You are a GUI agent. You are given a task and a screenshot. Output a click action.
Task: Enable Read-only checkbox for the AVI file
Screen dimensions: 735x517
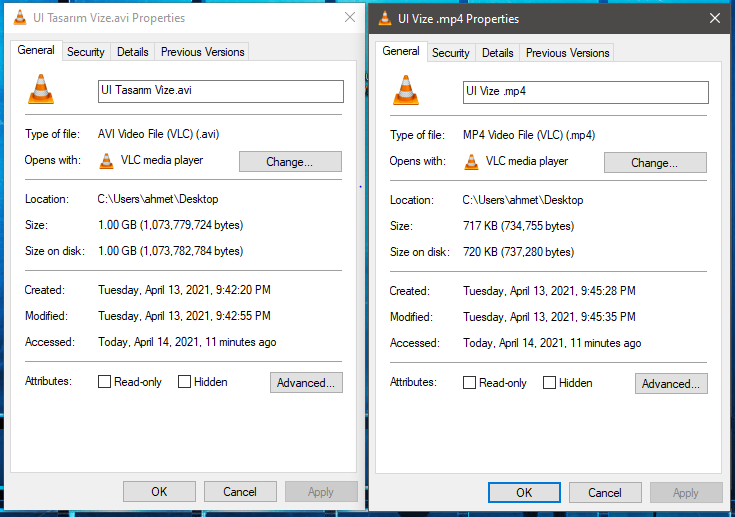coord(105,382)
